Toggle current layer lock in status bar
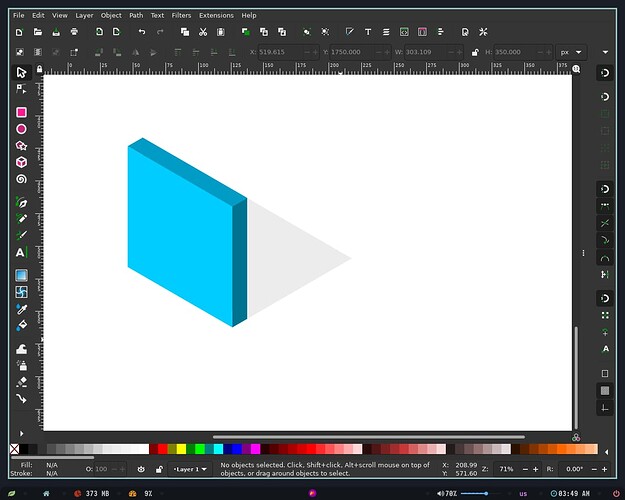The height and width of the screenshot is (500, 625). pos(159,469)
